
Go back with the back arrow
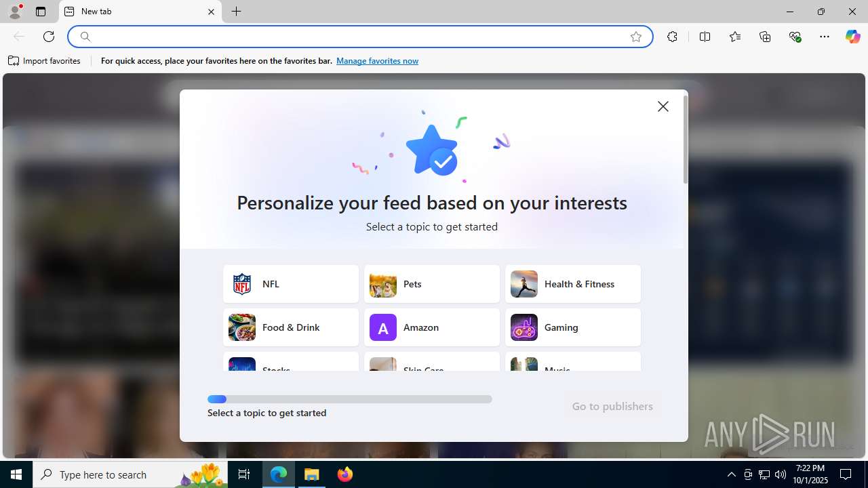[x=19, y=37]
